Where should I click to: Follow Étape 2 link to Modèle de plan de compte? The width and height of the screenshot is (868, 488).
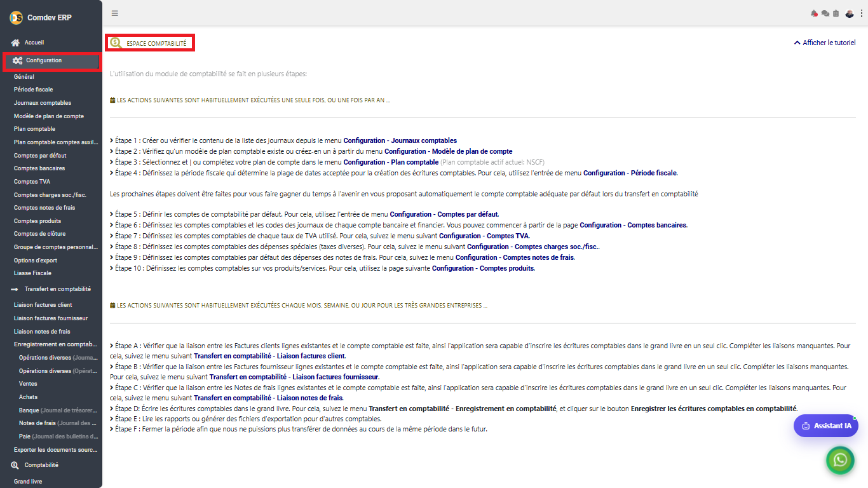tap(448, 151)
